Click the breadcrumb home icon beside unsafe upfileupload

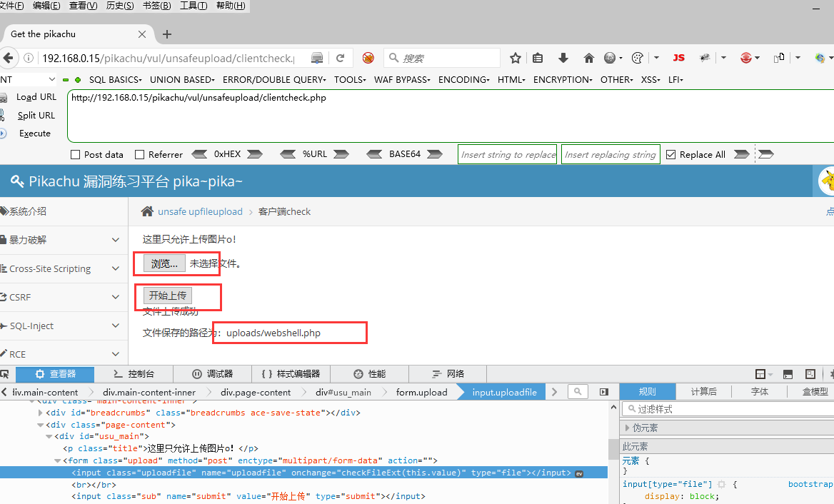(x=147, y=211)
